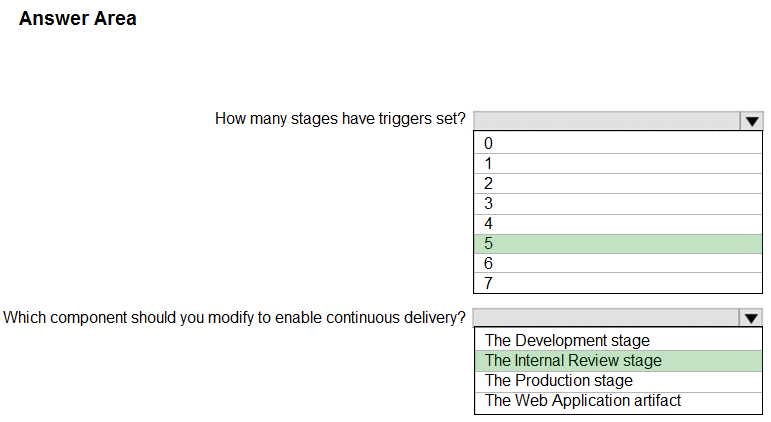Select option 0 in stages list
Image resolution: width=771 pixels, height=422 pixels.
pos(618,143)
